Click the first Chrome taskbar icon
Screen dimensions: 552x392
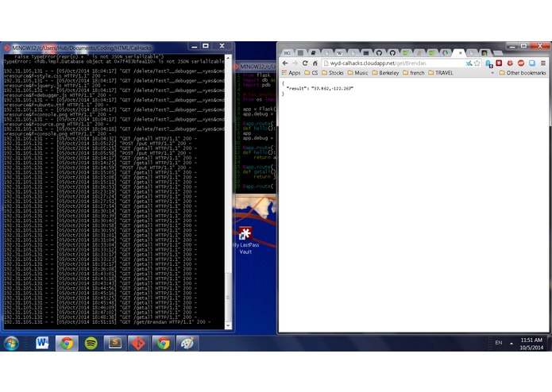tap(67, 343)
